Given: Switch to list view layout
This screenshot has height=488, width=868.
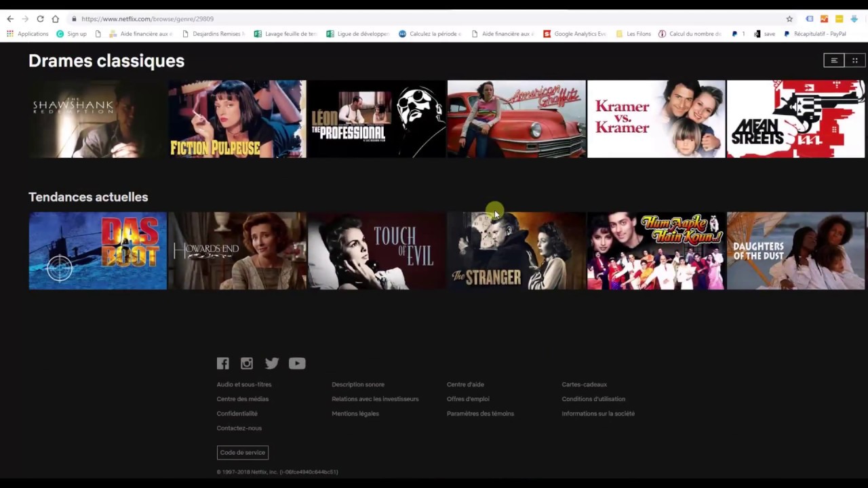Looking at the screenshot, I should pyautogui.click(x=834, y=60).
